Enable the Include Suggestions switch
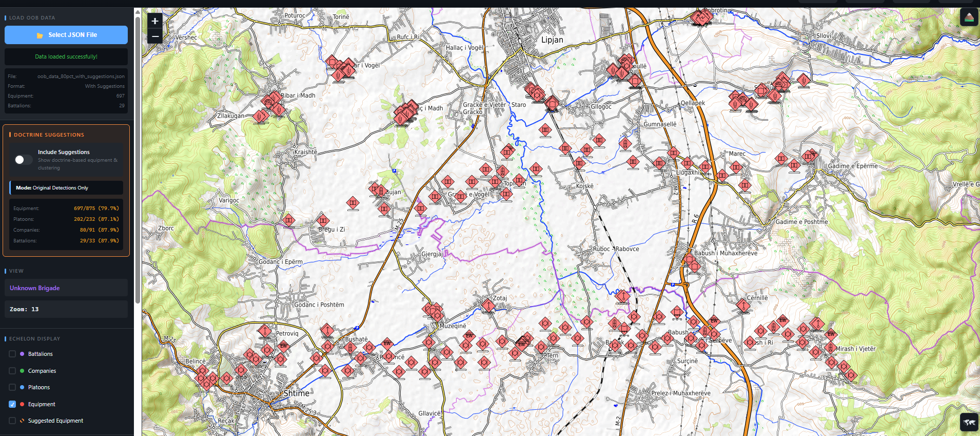This screenshot has width=980, height=436. pos(24,160)
